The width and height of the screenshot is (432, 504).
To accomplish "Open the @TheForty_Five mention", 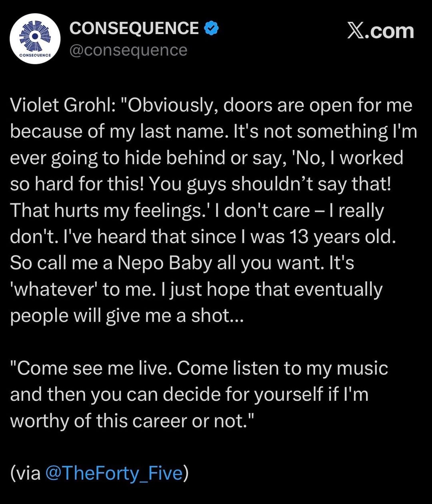I will (114, 473).
